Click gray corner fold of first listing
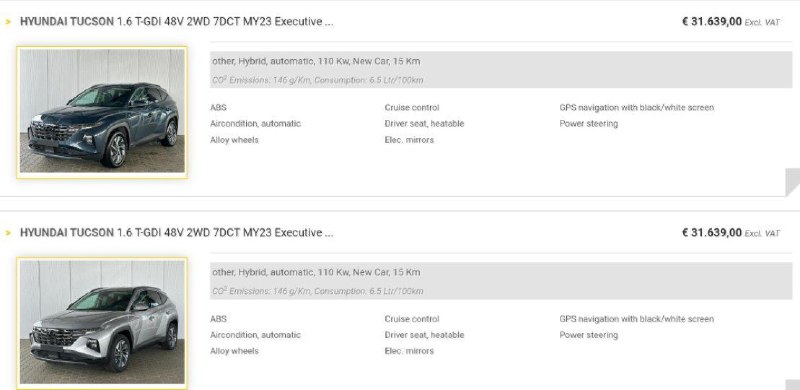The height and width of the screenshot is (390, 800). pos(793,181)
